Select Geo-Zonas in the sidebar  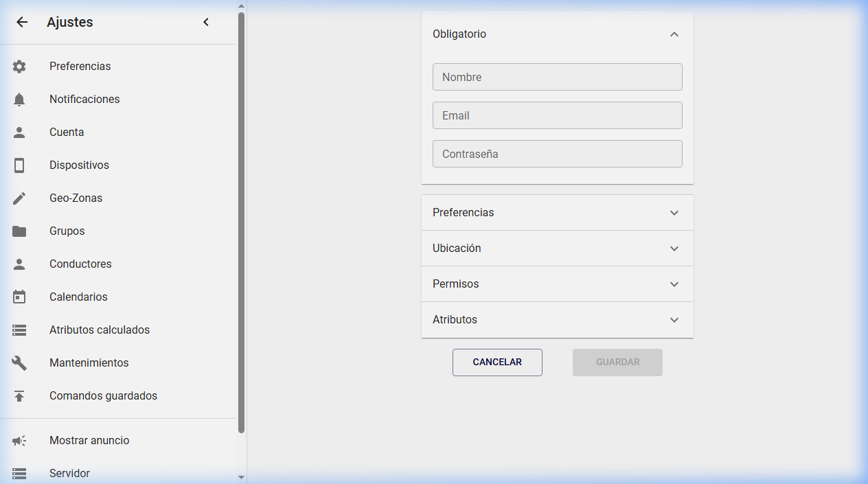[x=118, y=198]
